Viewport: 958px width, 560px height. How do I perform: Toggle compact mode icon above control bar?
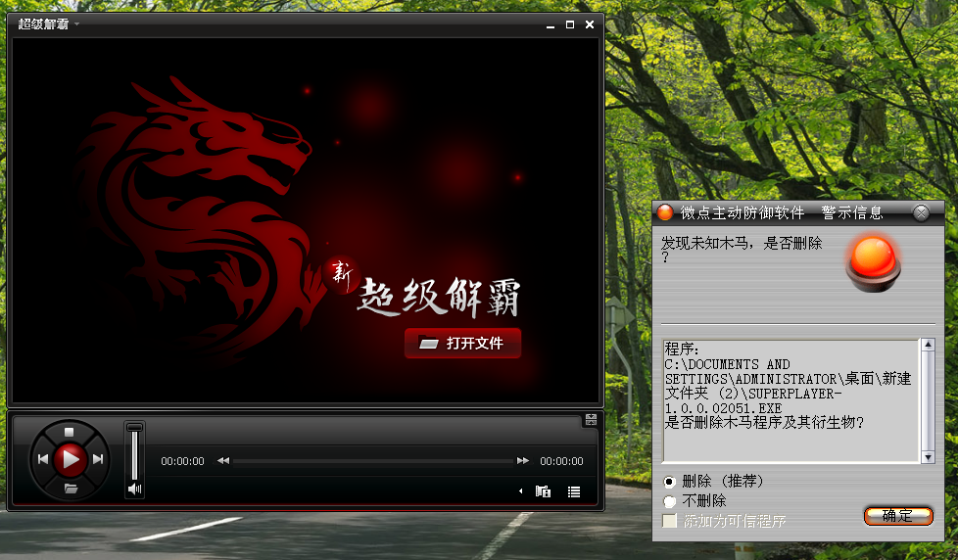pyautogui.click(x=591, y=420)
